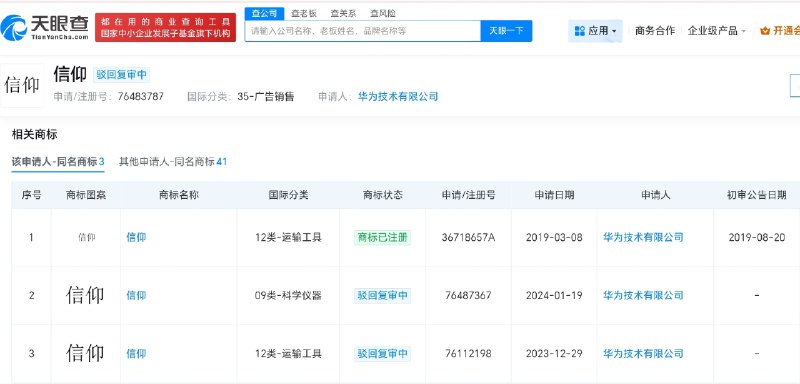Open 该申请人-同名商标 tab

click(58, 162)
